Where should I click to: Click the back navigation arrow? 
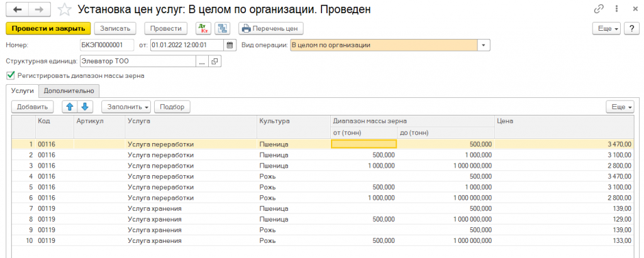coord(17,10)
